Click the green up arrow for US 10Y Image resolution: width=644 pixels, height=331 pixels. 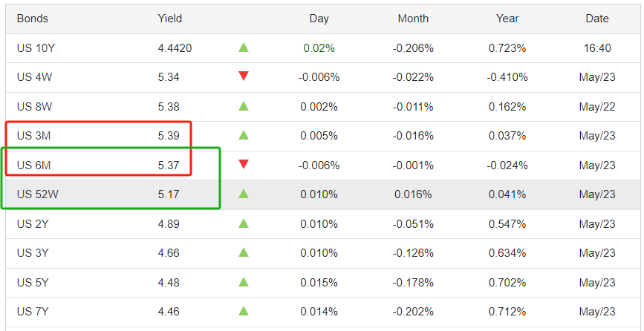pos(244,48)
